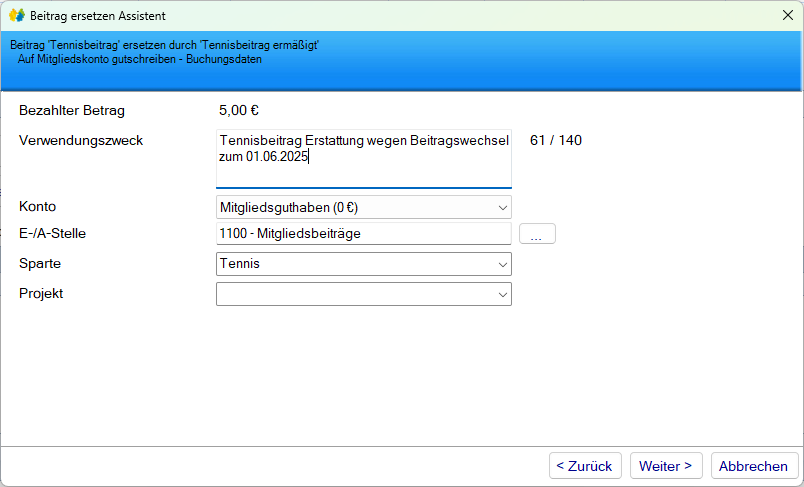The image size is (804, 487).
Task: Open the Konto dropdown arrow
Action: click(501, 208)
